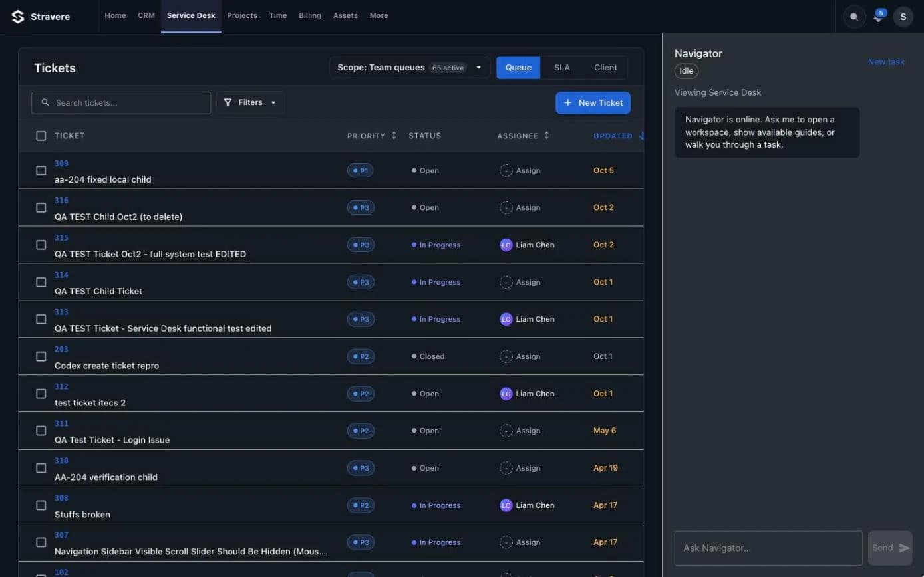Image resolution: width=924 pixels, height=577 pixels.
Task: Open the Assign picker for ticket 310
Action: coord(520,468)
